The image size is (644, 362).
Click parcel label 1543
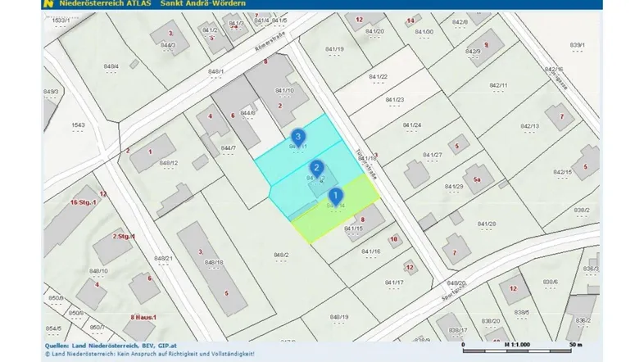point(78,125)
